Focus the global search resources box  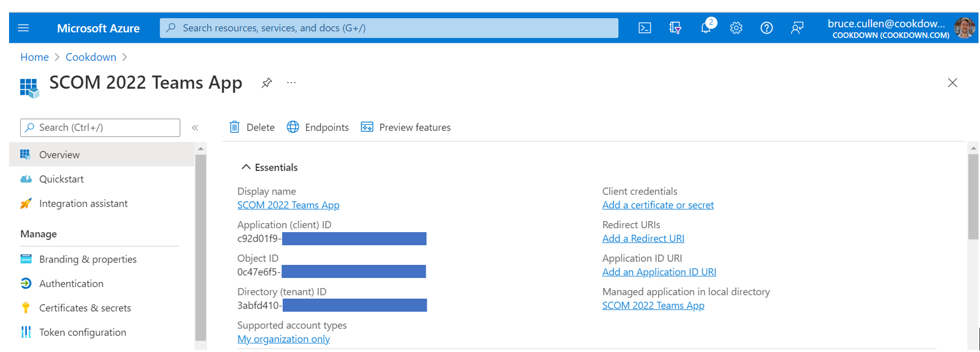click(x=389, y=28)
